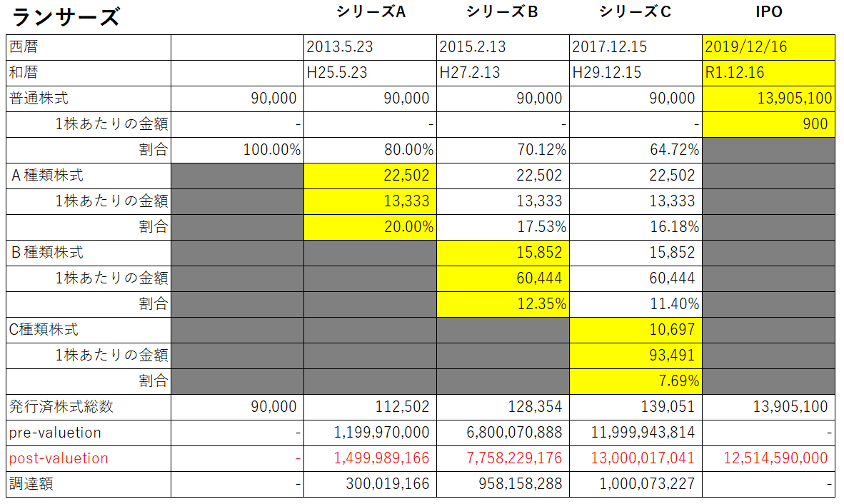Click the red post-valuetion row label
Screen dimensions: 844x504
[x=59, y=458]
